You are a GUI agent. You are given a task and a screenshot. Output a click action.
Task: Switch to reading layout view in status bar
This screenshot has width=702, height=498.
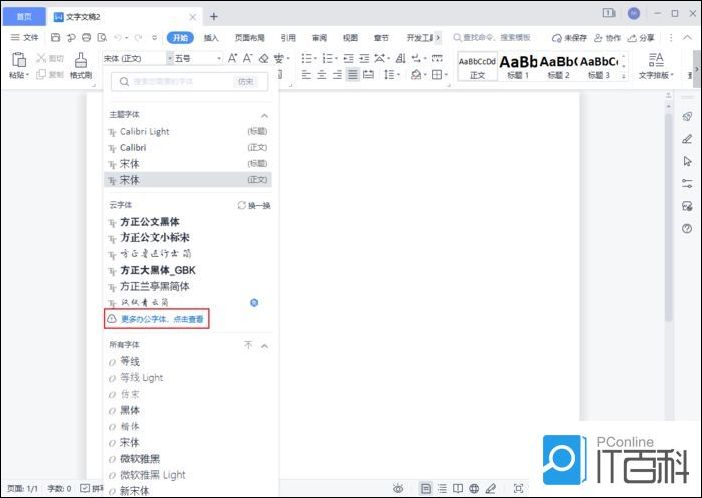tap(458, 488)
